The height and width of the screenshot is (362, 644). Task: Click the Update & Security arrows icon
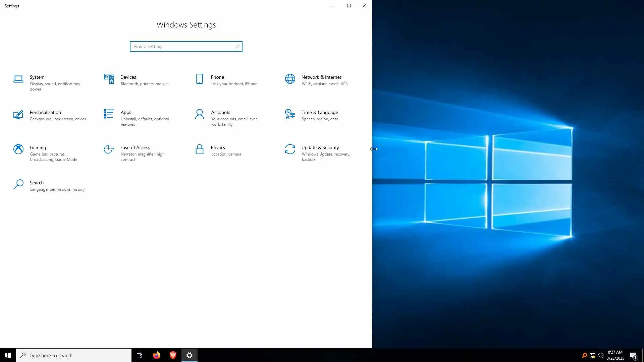[x=290, y=149]
